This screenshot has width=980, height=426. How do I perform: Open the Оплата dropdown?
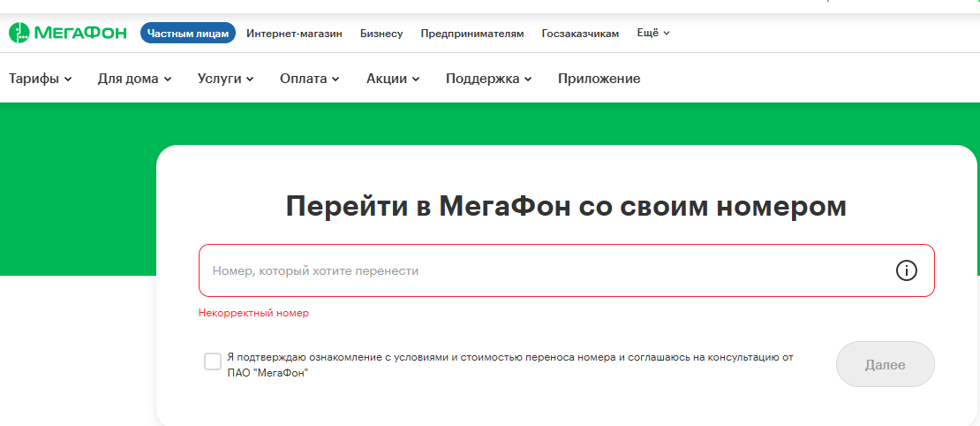pyautogui.click(x=309, y=79)
